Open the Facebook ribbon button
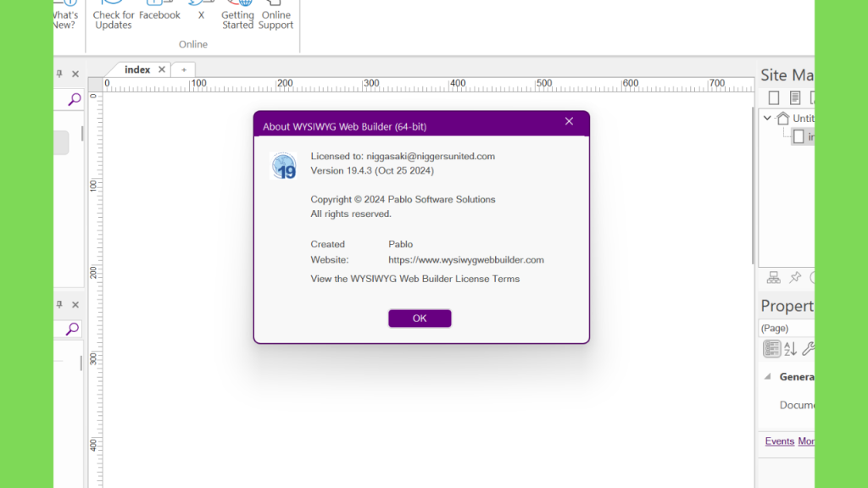The image size is (868, 488). click(x=159, y=11)
